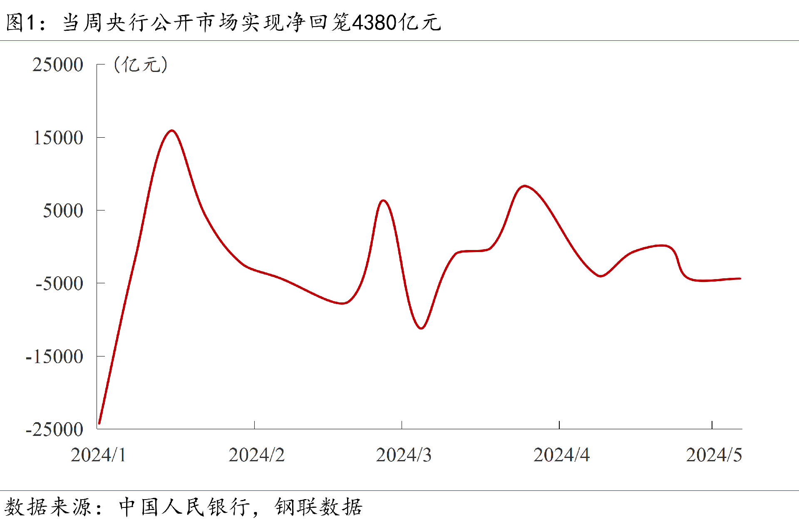Click the 数据来源 label
This screenshot has height=532, width=799.
(x=48, y=507)
